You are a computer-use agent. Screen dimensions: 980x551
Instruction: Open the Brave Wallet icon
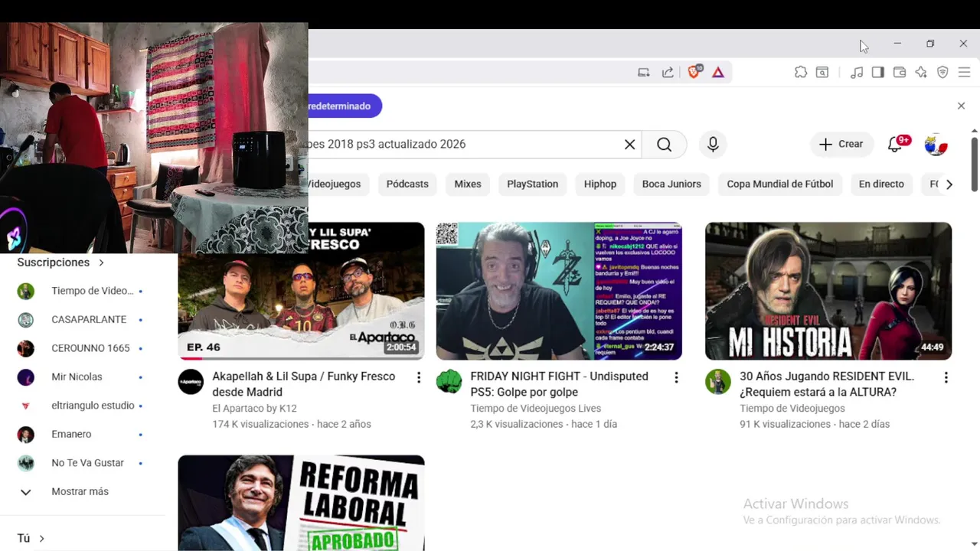point(900,72)
